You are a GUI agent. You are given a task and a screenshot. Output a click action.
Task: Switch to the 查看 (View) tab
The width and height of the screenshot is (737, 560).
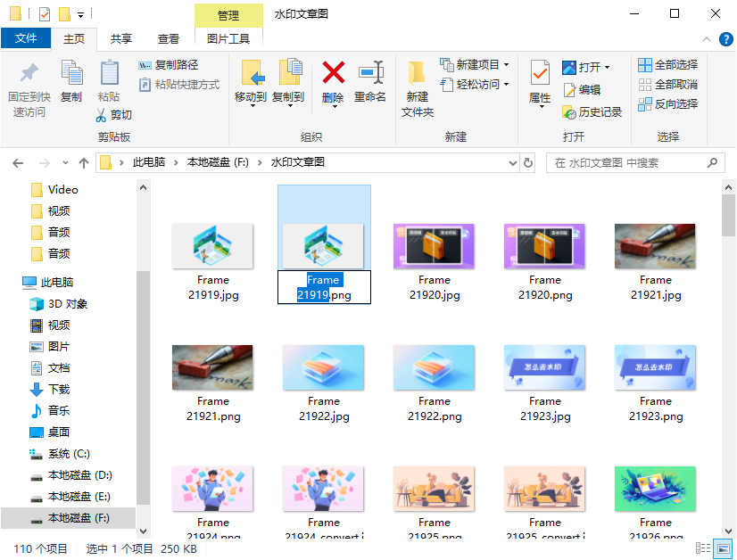click(166, 38)
